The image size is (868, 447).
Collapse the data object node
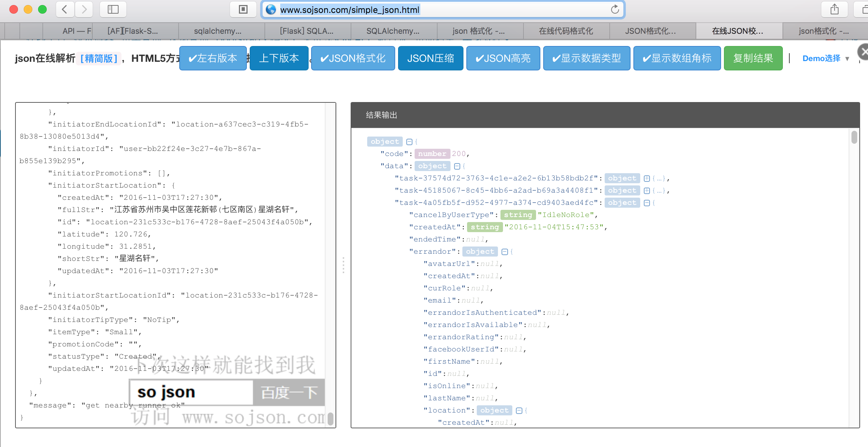(457, 166)
